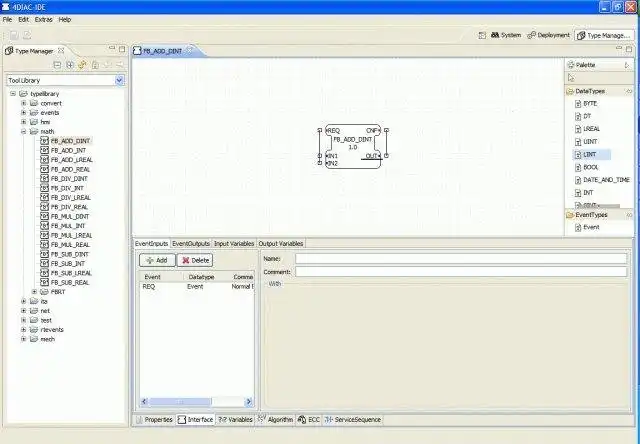Viewport: 640px width, 444px height.
Task: Collapse the typelibrary tree node
Action: coord(13,94)
